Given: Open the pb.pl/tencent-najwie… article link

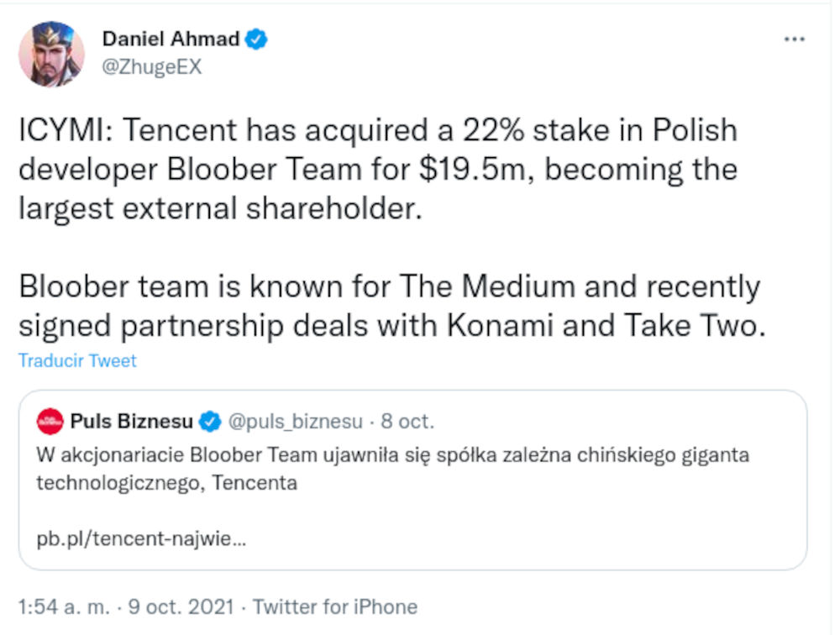Looking at the screenshot, I should [141, 538].
